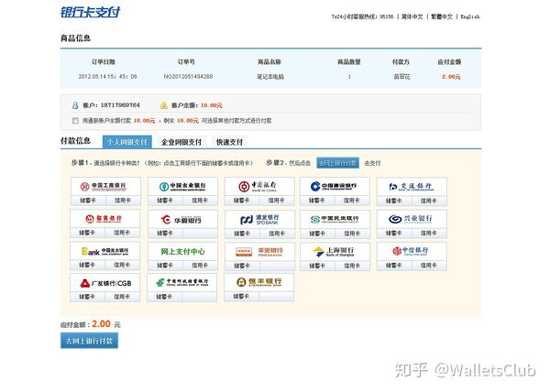Select 储蓄卡 under 中国邮政储蓄银行
The image size is (550, 392).
tap(164, 297)
